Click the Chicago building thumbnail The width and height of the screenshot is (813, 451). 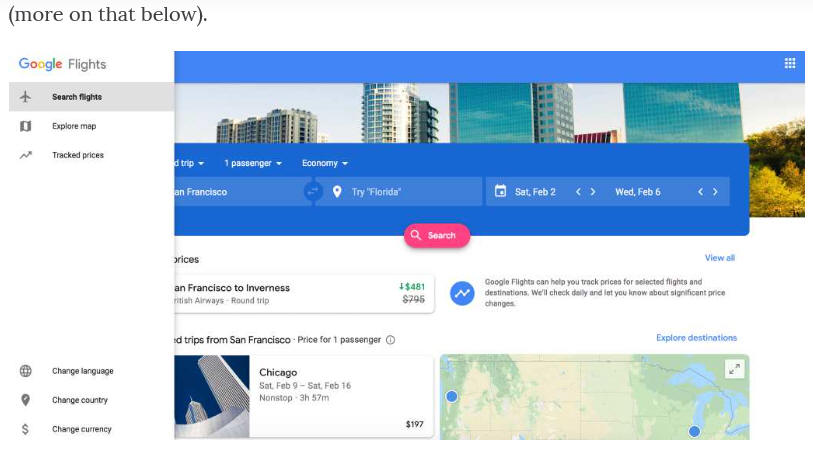pos(212,397)
